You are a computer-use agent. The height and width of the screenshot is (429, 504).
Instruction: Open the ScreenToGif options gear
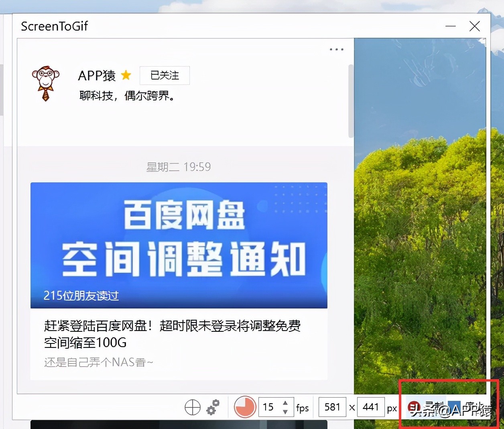click(213, 407)
